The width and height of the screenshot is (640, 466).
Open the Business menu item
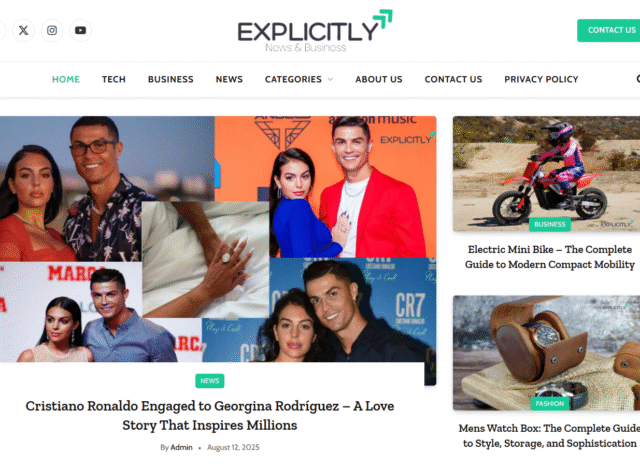tap(171, 79)
